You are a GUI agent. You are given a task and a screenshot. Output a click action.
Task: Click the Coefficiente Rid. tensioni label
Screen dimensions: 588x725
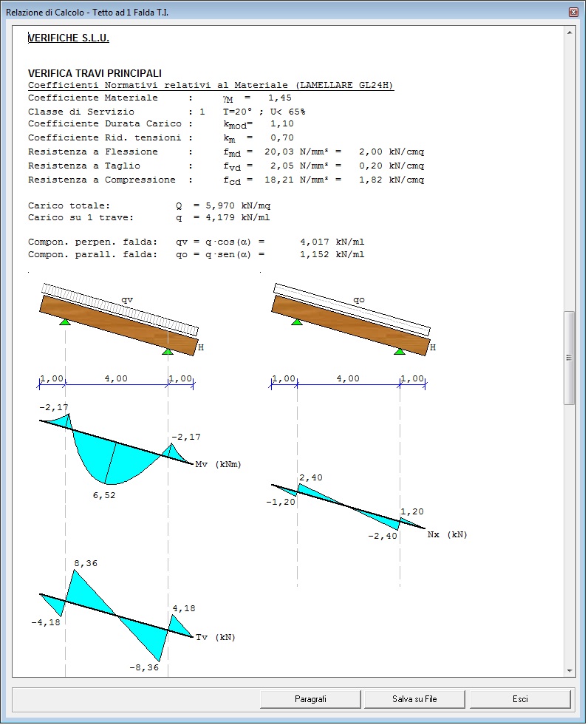pos(104,137)
